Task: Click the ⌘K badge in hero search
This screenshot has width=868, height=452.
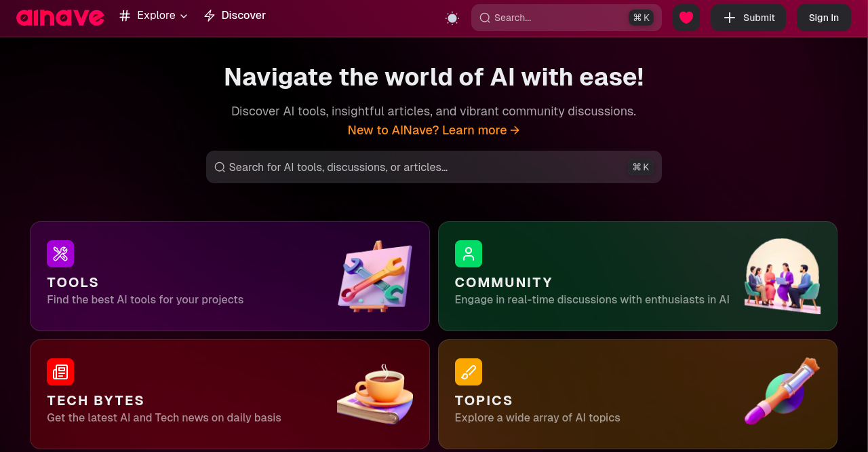Action: coord(641,167)
